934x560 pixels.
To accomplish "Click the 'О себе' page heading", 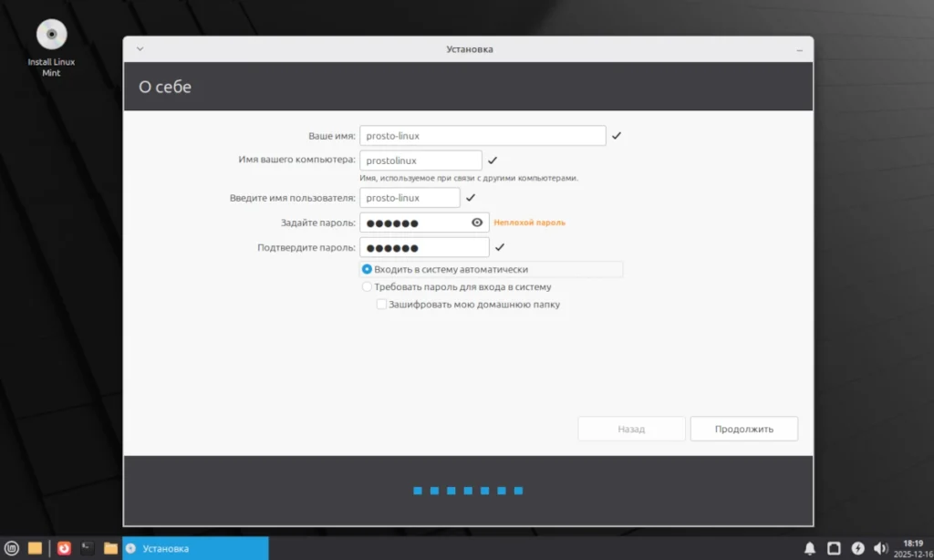I will point(165,87).
